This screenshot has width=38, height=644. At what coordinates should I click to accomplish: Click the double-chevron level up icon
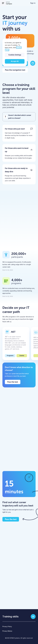(32, 150)
